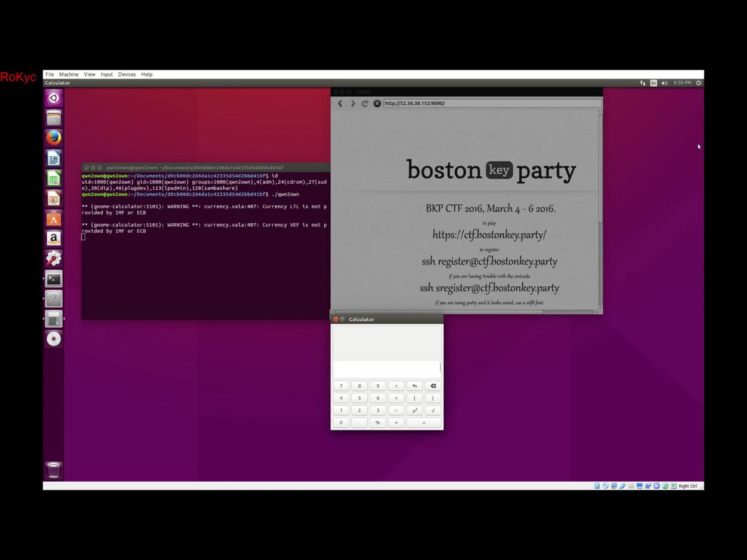This screenshot has width=747, height=560.
Task: Open System Settings from the launcher
Action: coord(54,259)
